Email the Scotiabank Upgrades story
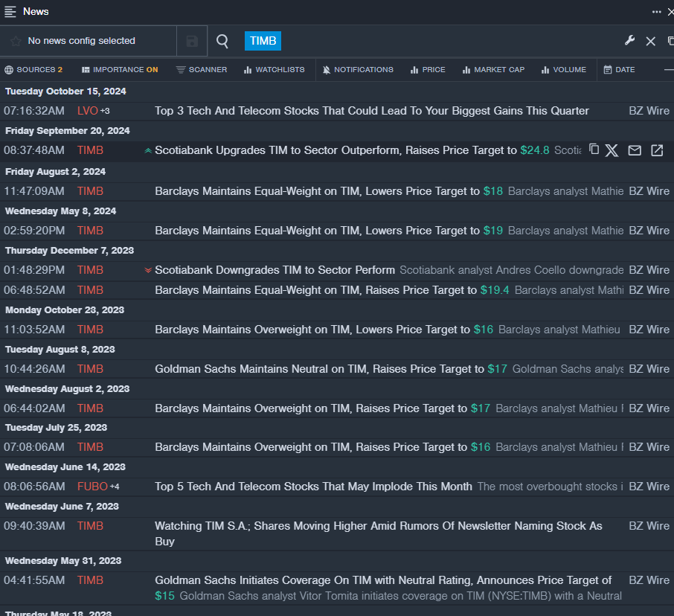Viewport: 674px width, 616px height. coord(635,150)
